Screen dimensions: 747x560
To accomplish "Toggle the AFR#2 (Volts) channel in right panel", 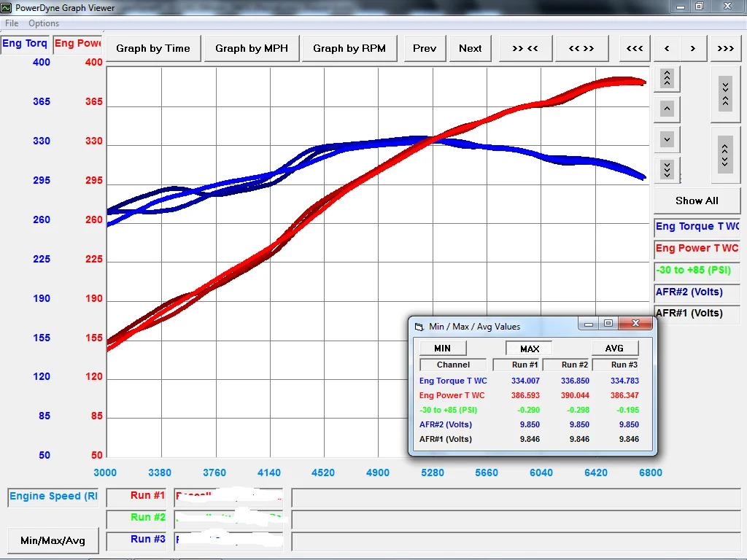I will [x=697, y=292].
